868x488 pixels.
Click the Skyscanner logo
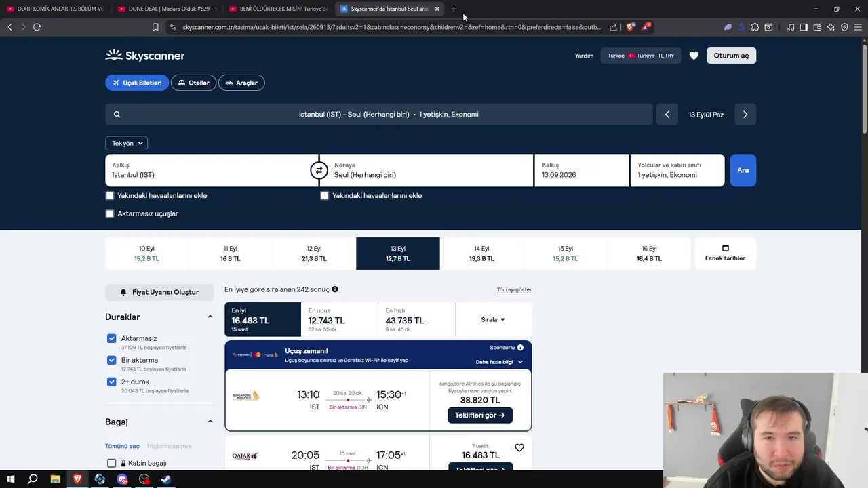144,56
